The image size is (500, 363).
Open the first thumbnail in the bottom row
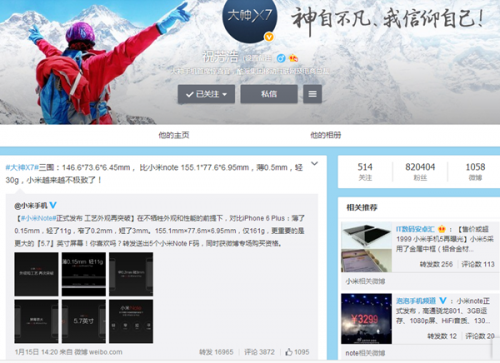pyautogui.click(x=36, y=321)
